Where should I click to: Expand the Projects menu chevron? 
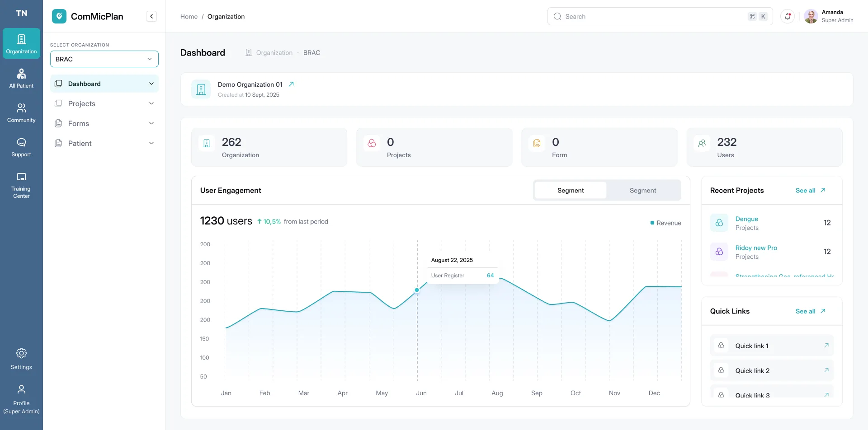[x=151, y=103]
